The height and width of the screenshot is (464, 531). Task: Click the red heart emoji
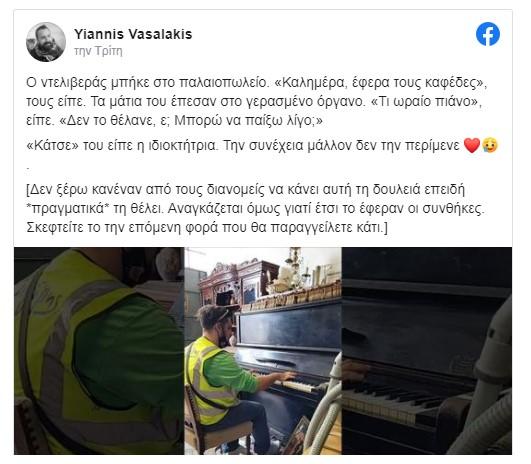coord(472,145)
